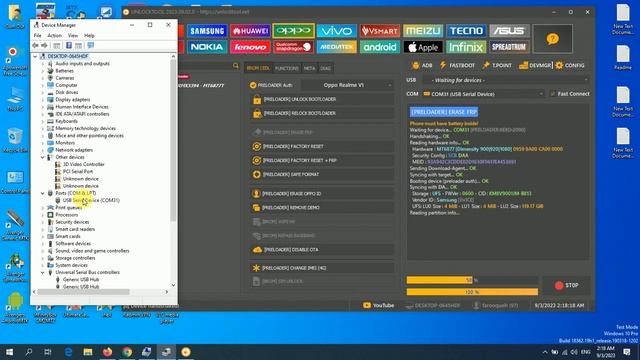Screen dimensions: 640x360
Task: Click [PRELOADER] RELOCK BOOTLOADER button
Action: (322, 113)
